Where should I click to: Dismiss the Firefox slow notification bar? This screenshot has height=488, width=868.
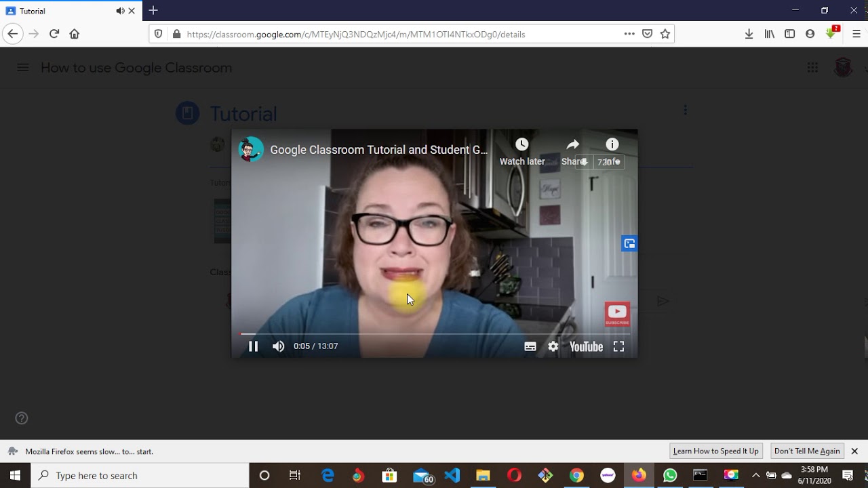click(x=854, y=451)
